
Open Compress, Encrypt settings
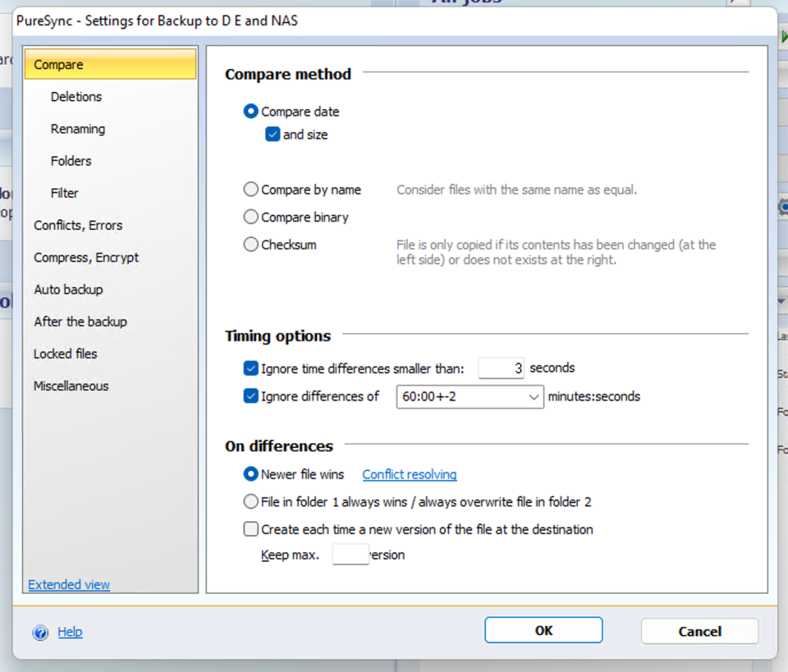point(86,258)
